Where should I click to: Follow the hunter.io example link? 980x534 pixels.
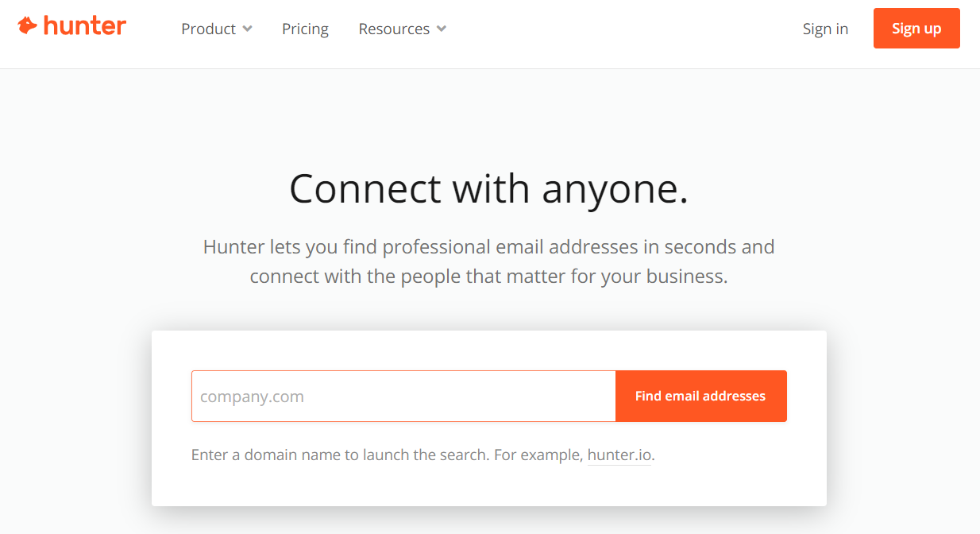[619, 455]
